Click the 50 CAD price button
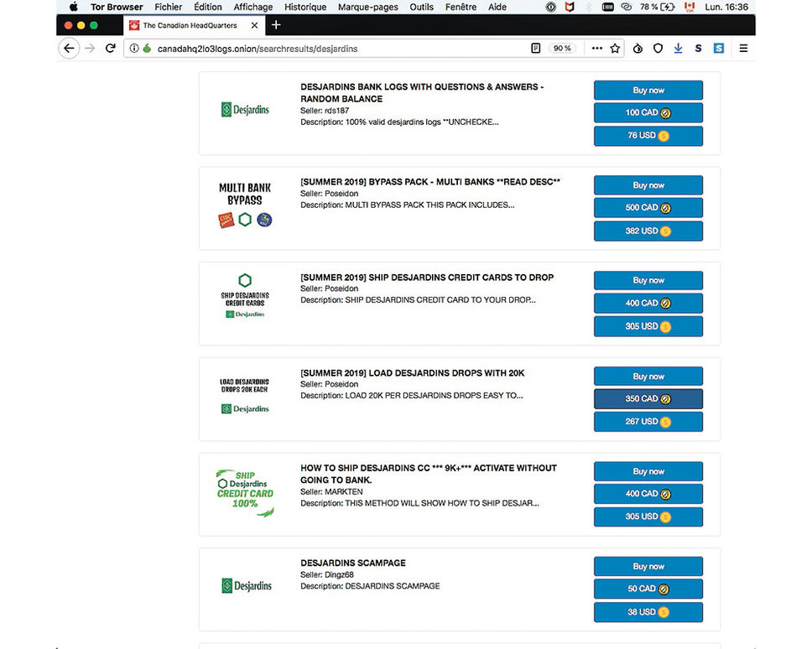812x649 pixels. [x=648, y=589]
